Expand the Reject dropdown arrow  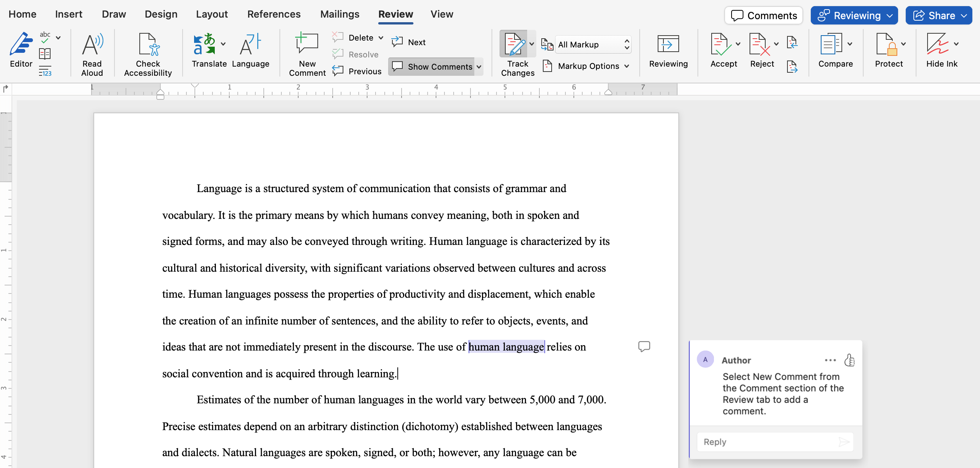pyautogui.click(x=776, y=44)
